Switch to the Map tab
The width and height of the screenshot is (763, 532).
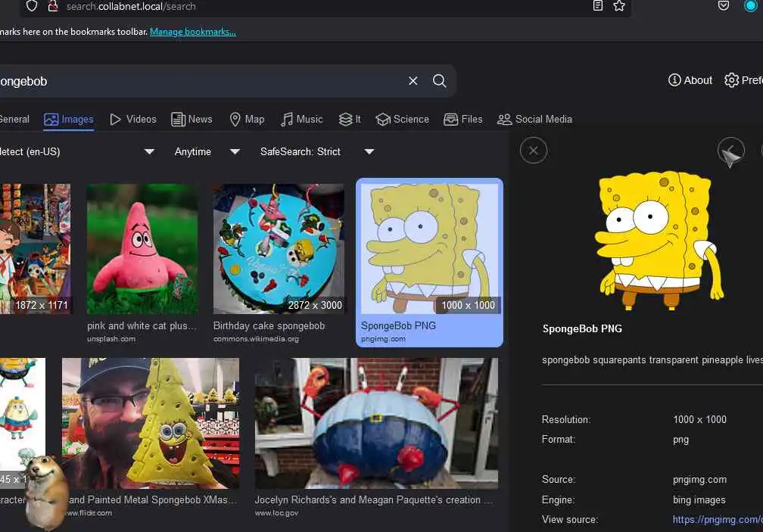coord(247,119)
